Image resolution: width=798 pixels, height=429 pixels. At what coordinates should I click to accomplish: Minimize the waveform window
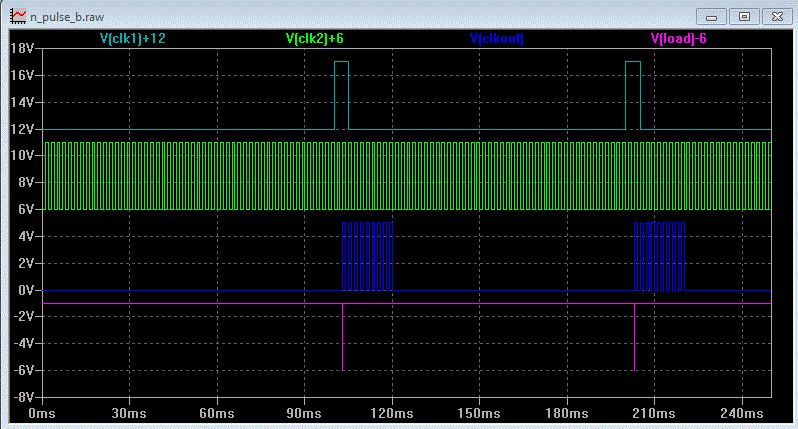coord(711,17)
